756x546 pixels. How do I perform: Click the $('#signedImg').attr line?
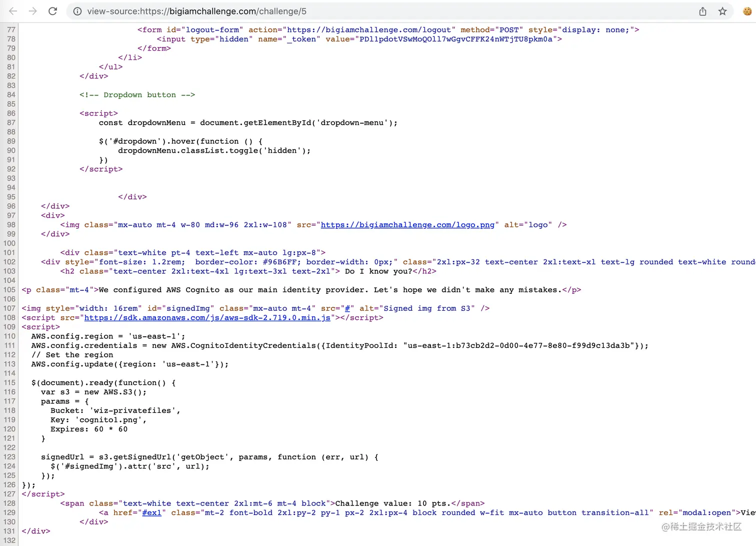click(130, 466)
